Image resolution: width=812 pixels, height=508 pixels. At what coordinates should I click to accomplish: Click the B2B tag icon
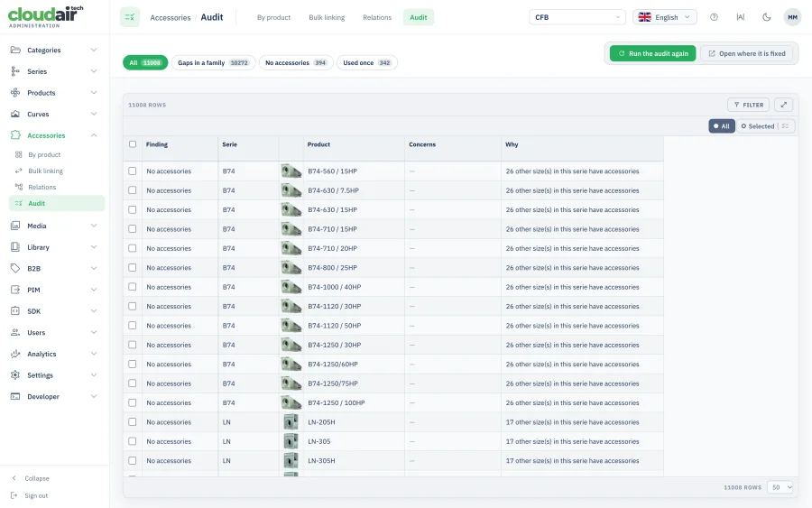[15, 268]
